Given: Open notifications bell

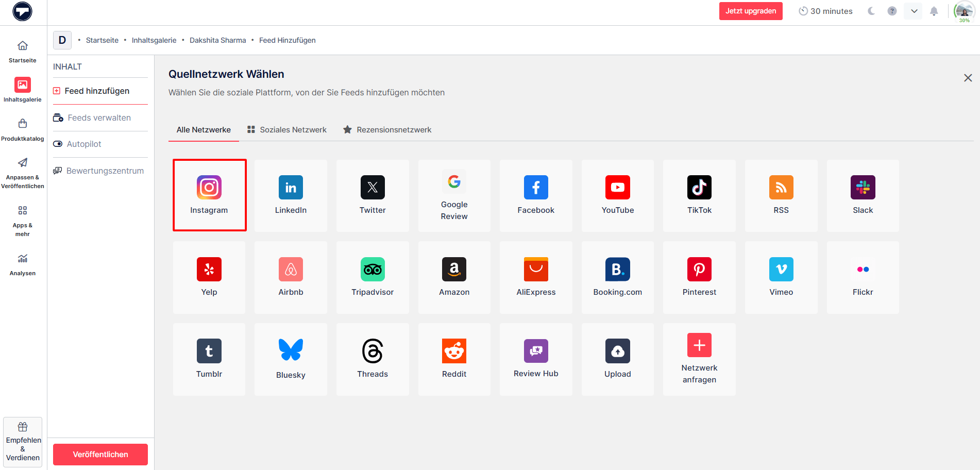Looking at the screenshot, I should click(934, 11).
